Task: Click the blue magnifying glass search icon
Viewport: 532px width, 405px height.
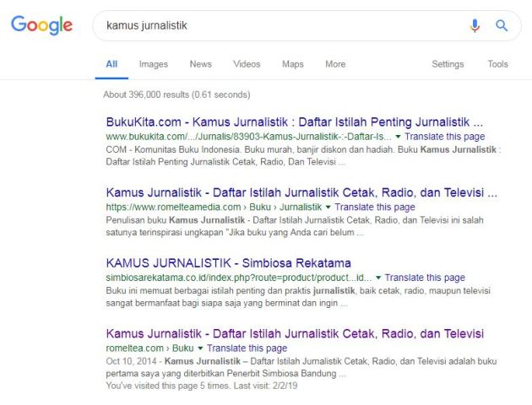Action: point(502,26)
